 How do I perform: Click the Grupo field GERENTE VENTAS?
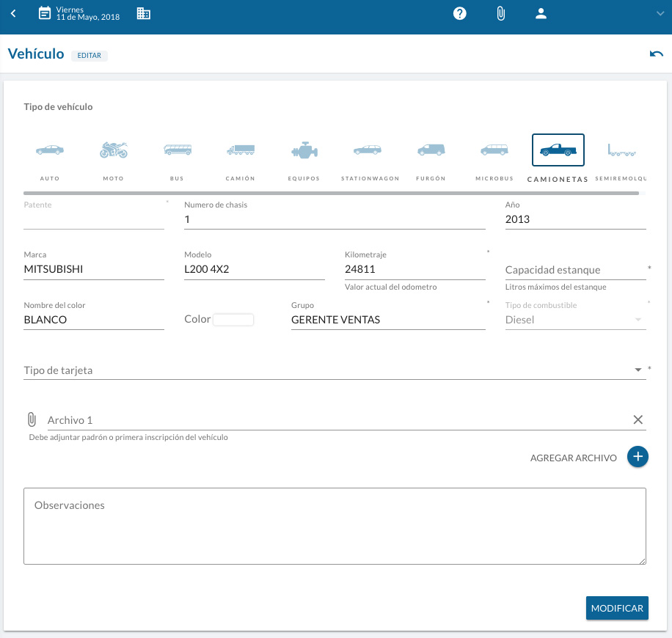tap(388, 320)
